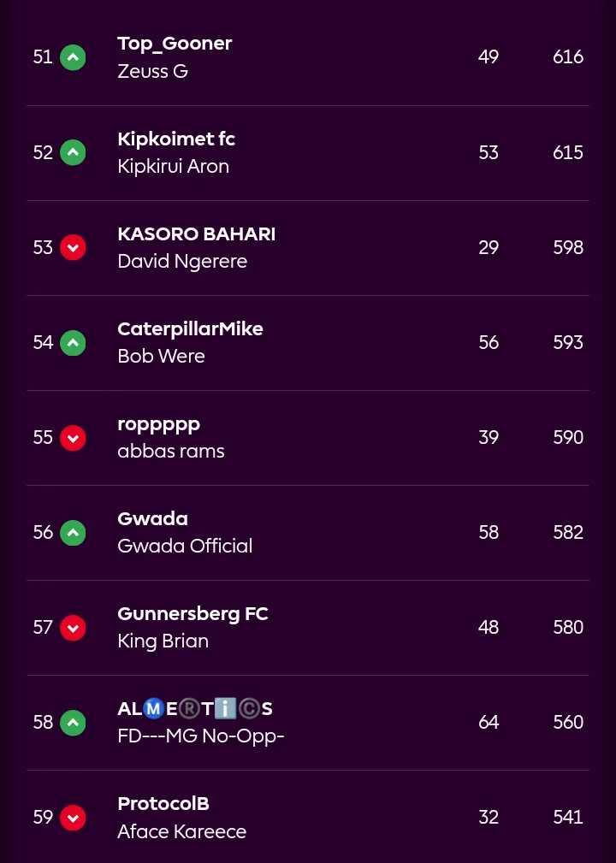Open KASORO BAHARI team link
This screenshot has width=616, height=863.
pos(196,234)
